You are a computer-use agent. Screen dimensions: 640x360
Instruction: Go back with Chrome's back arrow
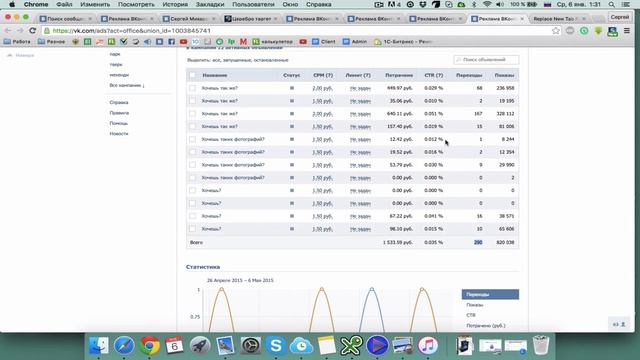pos(8,31)
